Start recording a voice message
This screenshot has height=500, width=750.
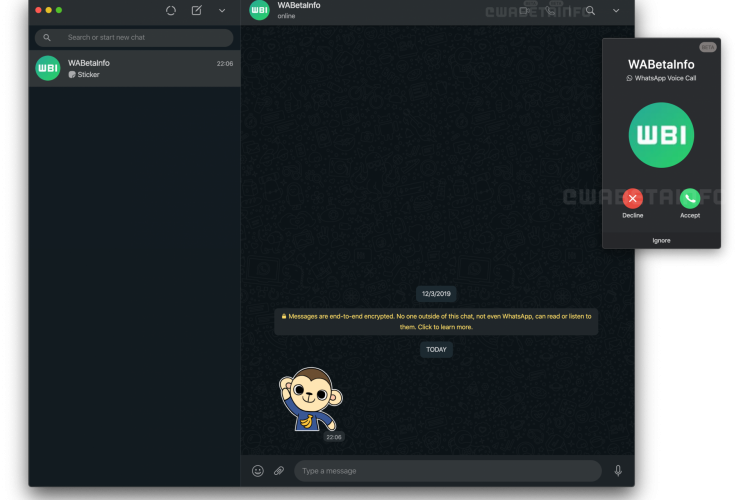tap(618, 471)
